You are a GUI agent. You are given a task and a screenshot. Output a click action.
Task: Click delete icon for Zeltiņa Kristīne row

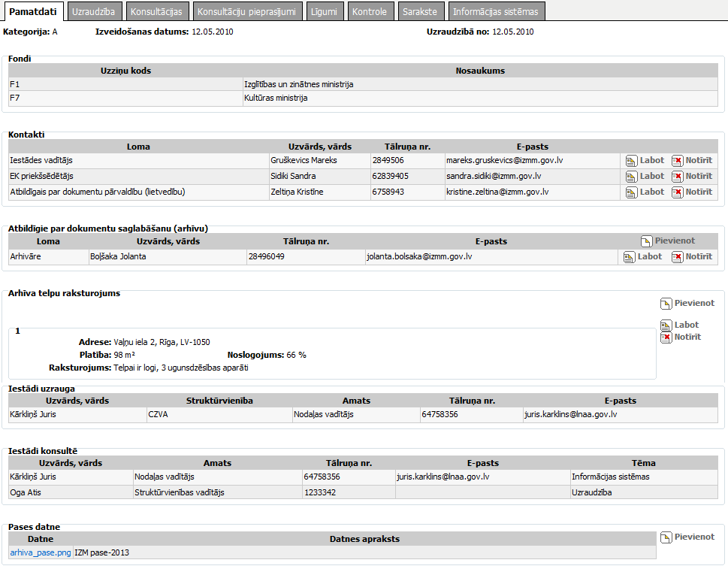[677, 192]
